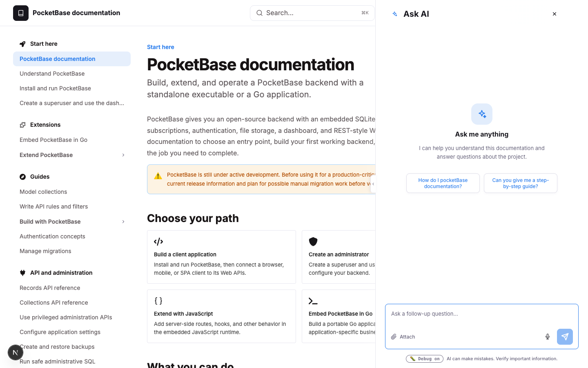588x368 pixels.
Task: Open Configure application settings
Action: pos(72,332)
